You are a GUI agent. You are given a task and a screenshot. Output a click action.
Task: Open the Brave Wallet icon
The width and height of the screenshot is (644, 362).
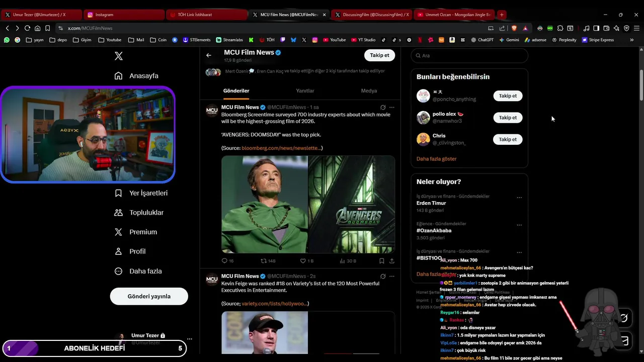pos(606,28)
